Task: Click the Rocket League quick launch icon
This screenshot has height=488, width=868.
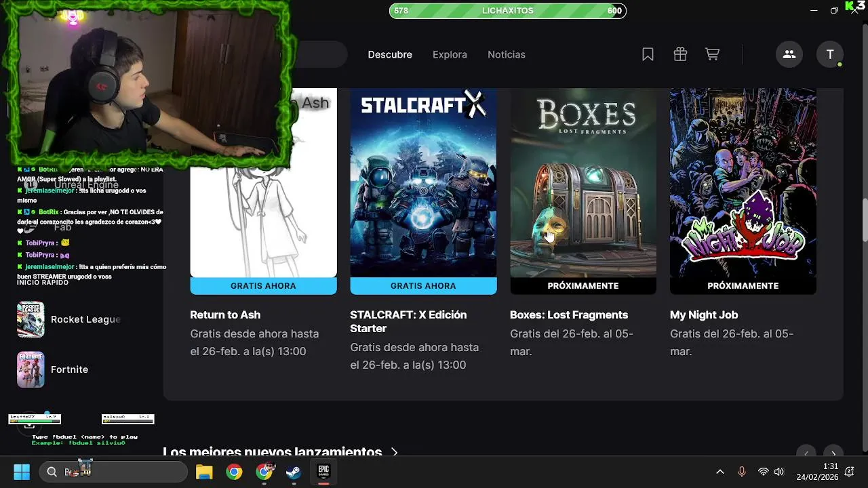Action: pos(31,319)
